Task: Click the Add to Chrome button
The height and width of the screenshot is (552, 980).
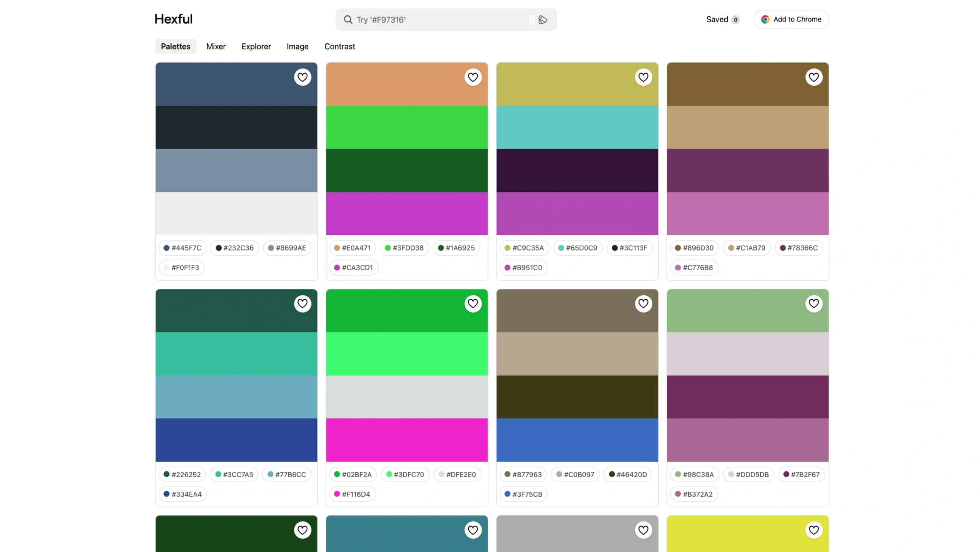Action: [791, 20]
